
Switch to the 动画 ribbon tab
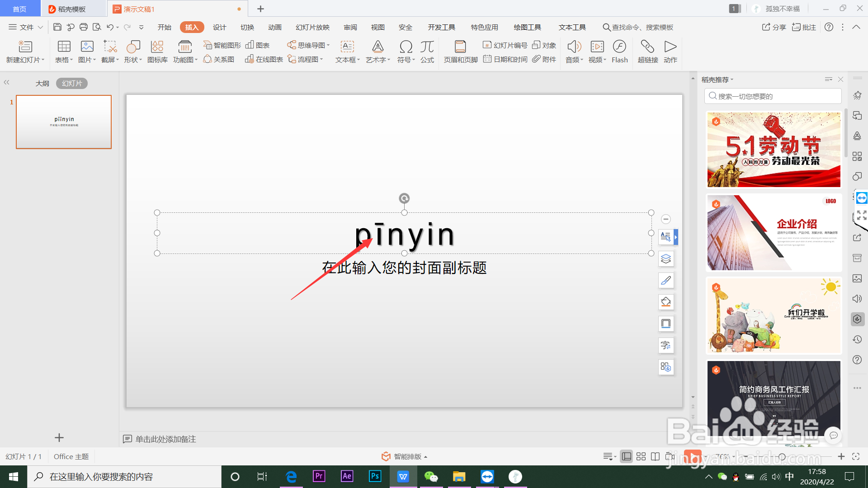274,27
